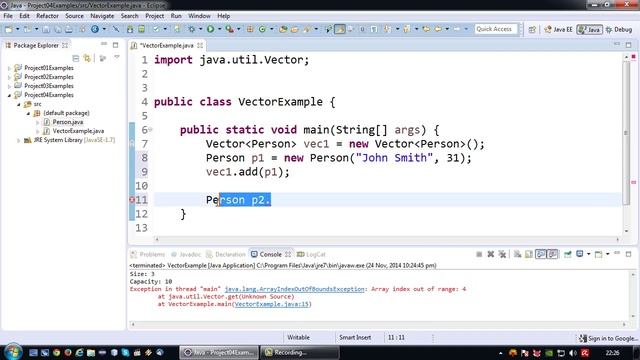Open the Source menu
Screen dimensions: 640x360
pos(74,16)
